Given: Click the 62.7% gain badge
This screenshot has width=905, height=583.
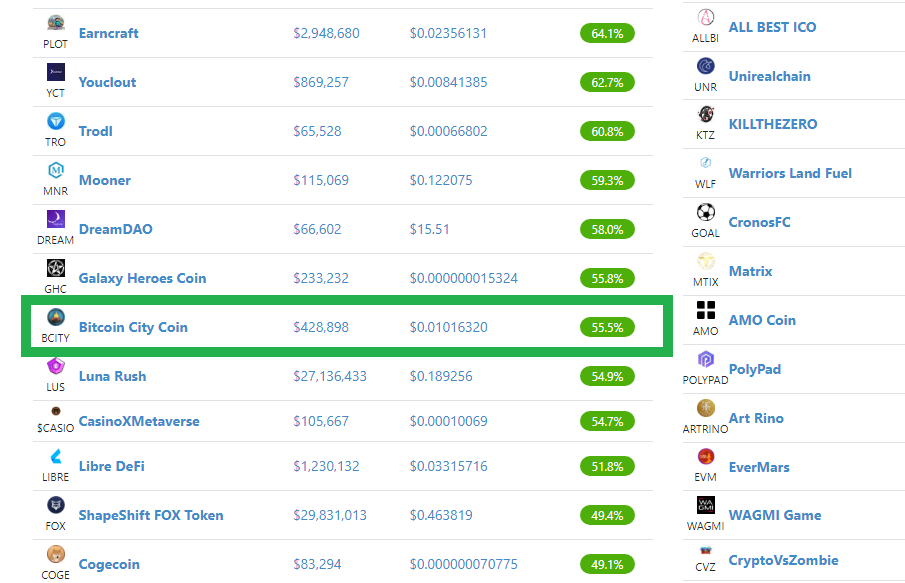Looking at the screenshot, I should [607, 83].
